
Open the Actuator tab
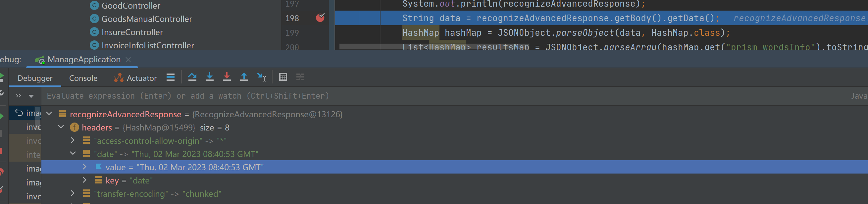135,78
